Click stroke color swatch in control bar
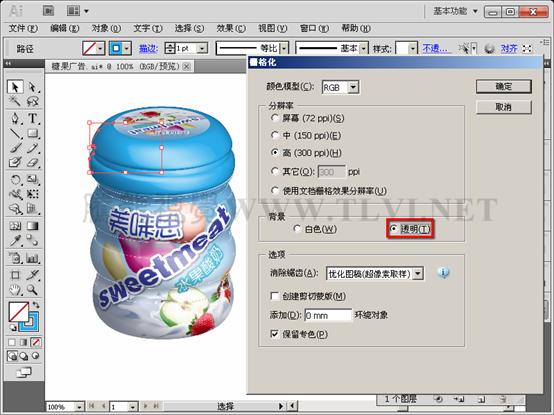The image size is (554, 415). [x=116, y=48]
